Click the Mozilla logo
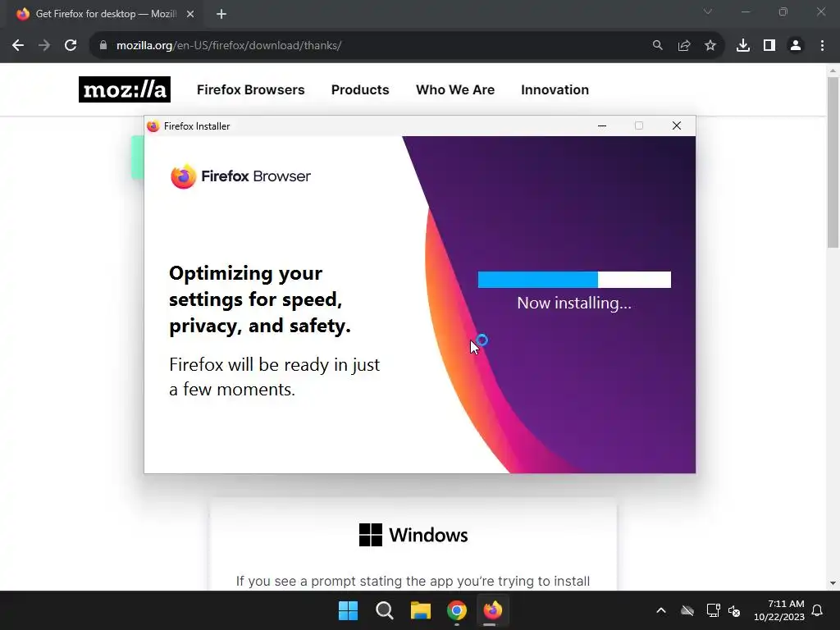Screen dimensions: 840x630 pyautogui.click(x=125, y=89)
